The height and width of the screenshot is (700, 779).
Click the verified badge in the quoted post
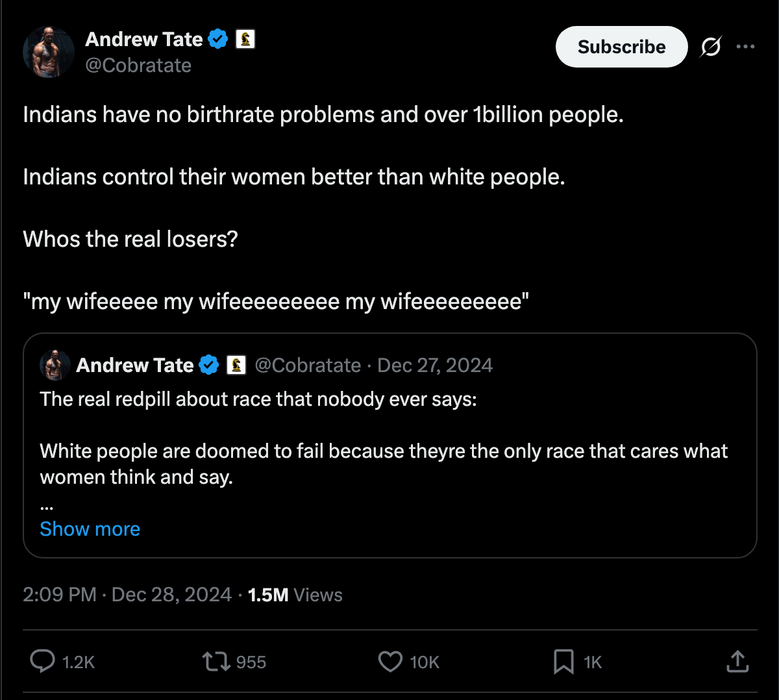pos(208,365)
